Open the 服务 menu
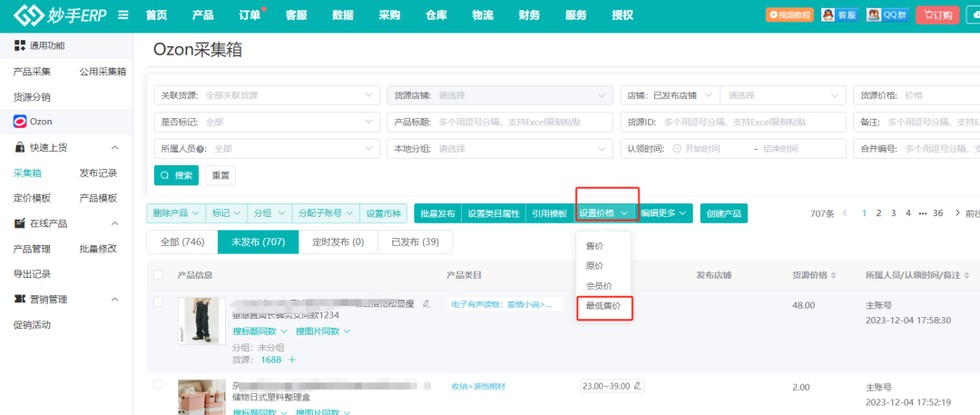 point(575,15)
